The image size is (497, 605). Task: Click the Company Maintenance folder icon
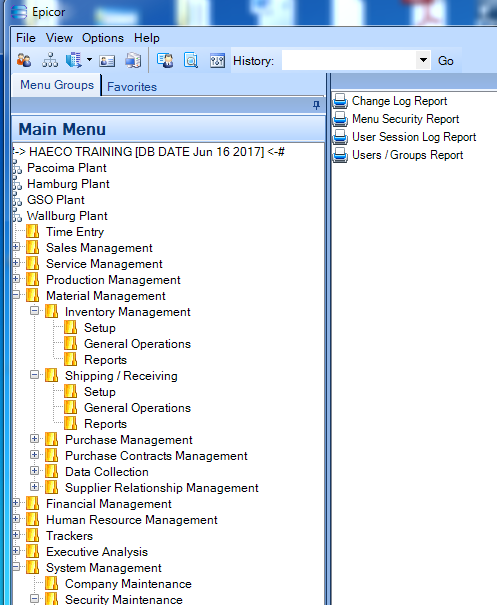[51, 583]
